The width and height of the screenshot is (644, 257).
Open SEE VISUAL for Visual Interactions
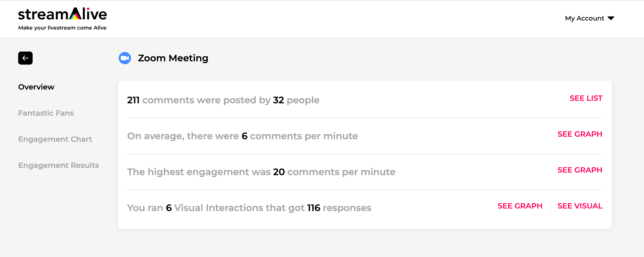click(x=580, y=206)
